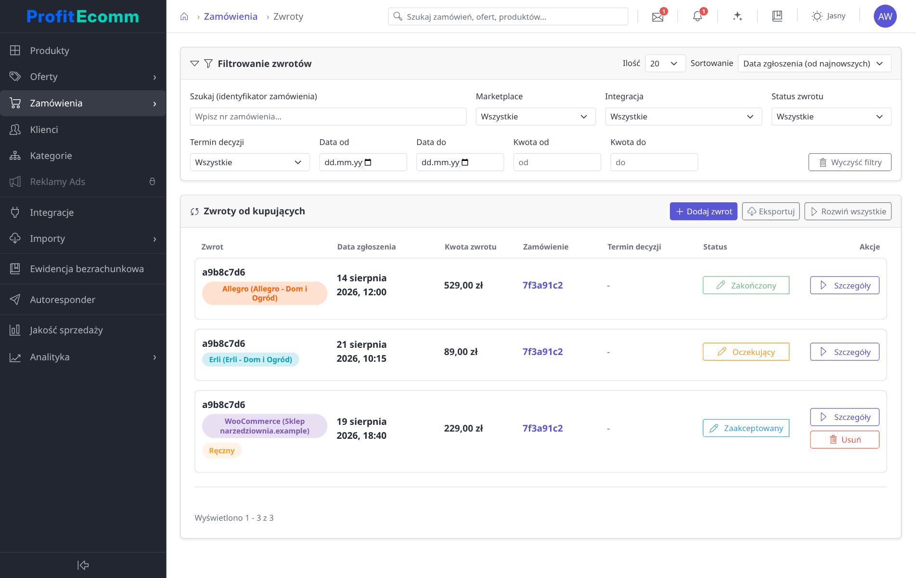This screenshot has height=578, width=924.
Task: Open Szczegóły for the 529,00 zł return
Action: click(845, 285)
